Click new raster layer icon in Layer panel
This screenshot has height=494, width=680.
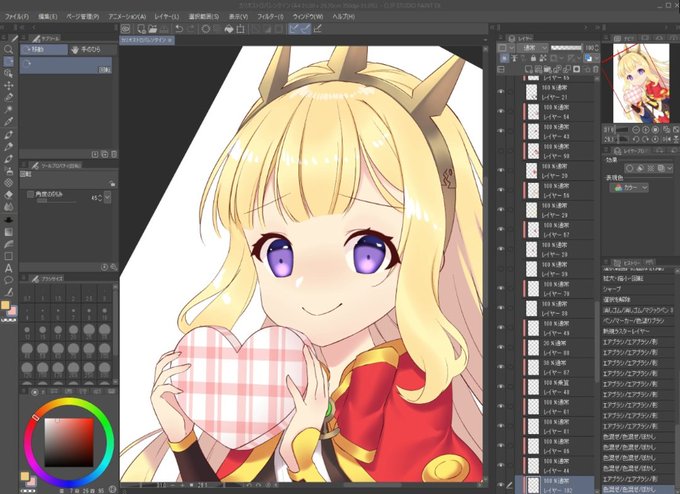pyautogui.click(x=528, y=69)
